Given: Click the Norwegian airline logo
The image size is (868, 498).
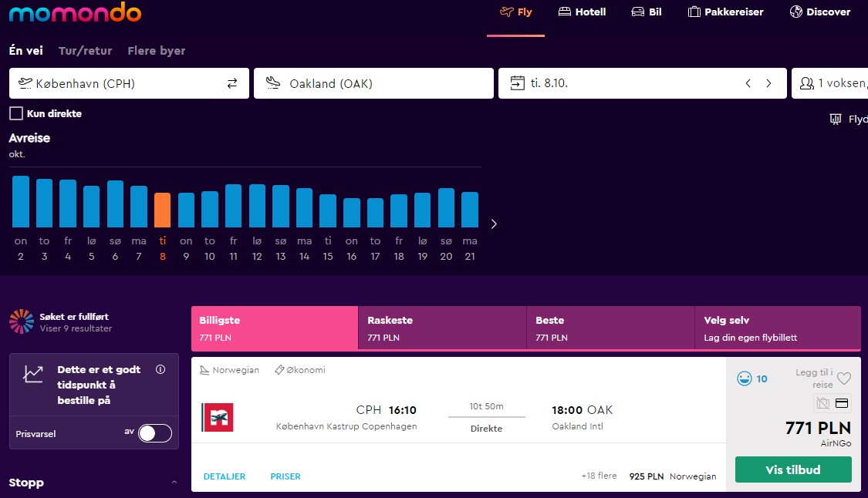Looking at the screenshot, I should click(218, 417).
